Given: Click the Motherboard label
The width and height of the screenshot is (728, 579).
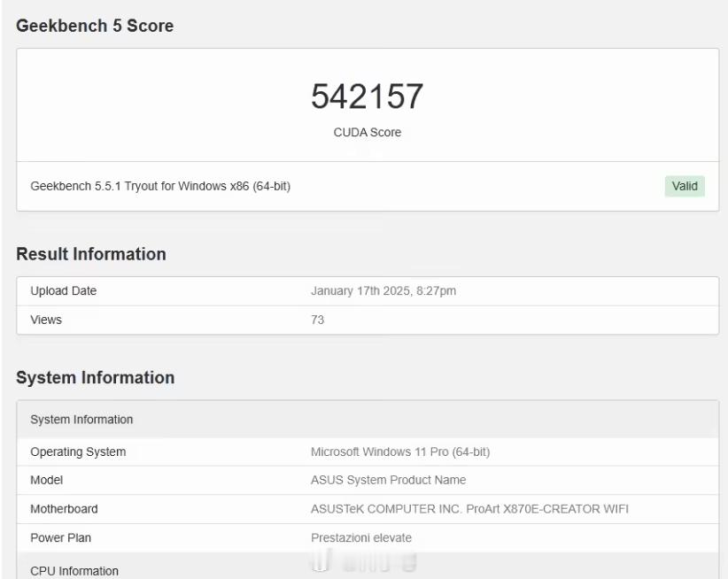Looking at the screenshot, I should pos(64,509).
